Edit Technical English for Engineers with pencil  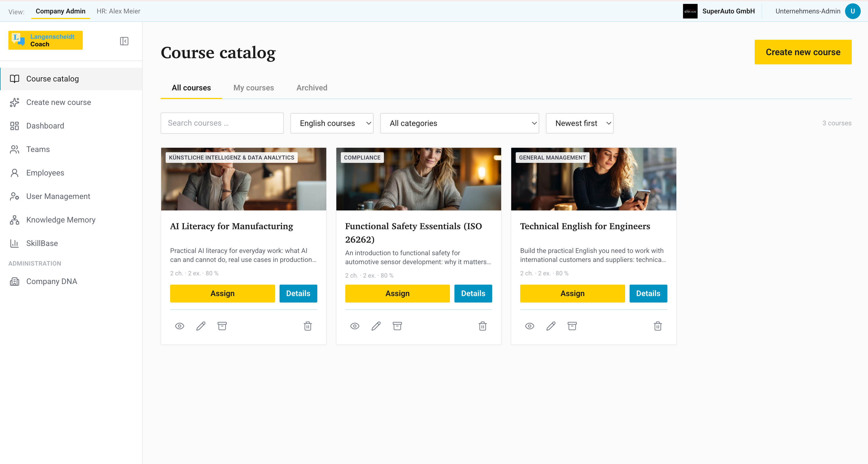coord(551,326)
